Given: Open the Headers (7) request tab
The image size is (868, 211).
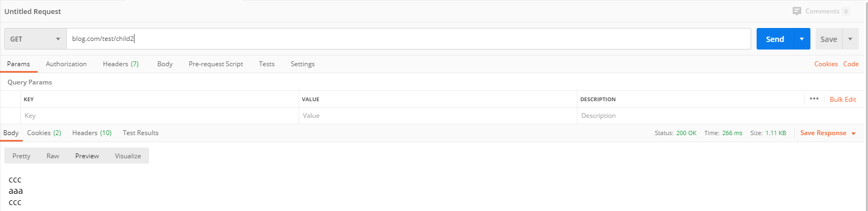Looking at the screenshot, I should (121, 64).
